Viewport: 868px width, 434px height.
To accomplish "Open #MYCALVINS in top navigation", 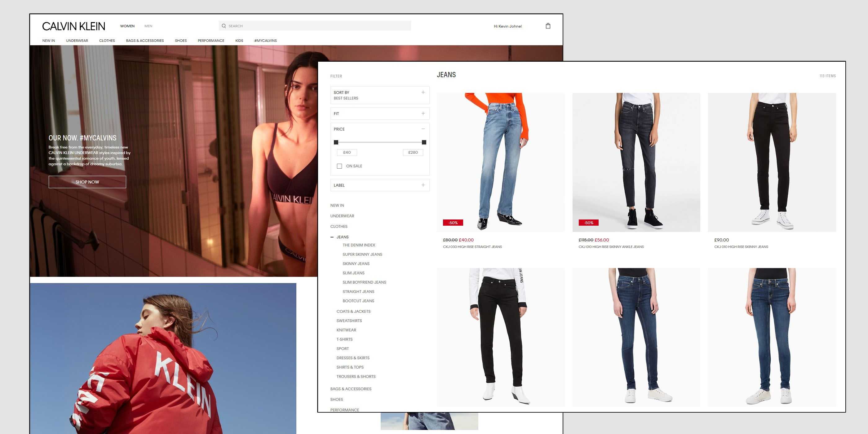I will [x=266, y=40].
